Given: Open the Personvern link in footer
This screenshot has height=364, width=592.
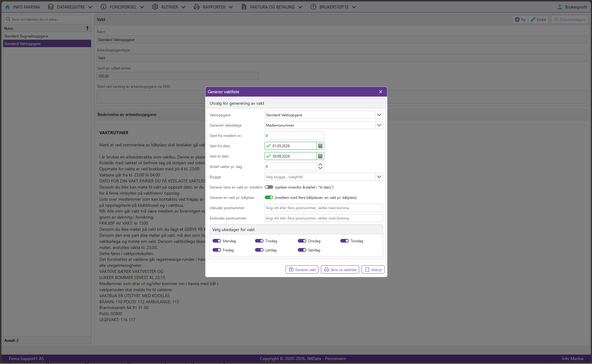Looking at the screenshot, I should tap(335, 359).
